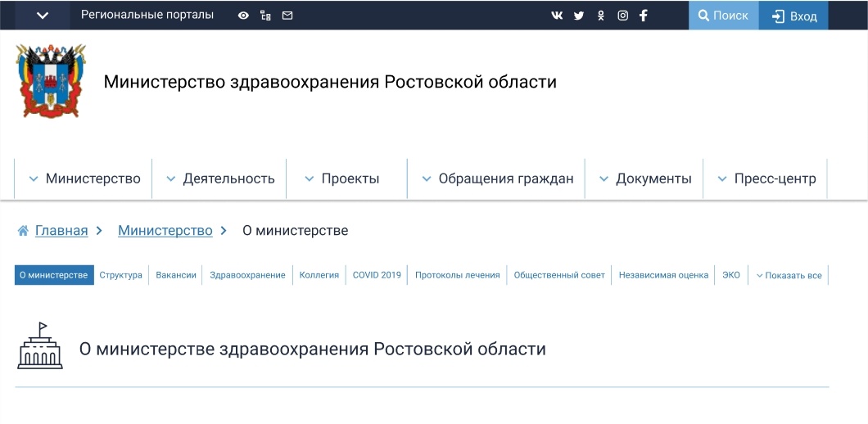Click the Поиск search button

(723, 16)
